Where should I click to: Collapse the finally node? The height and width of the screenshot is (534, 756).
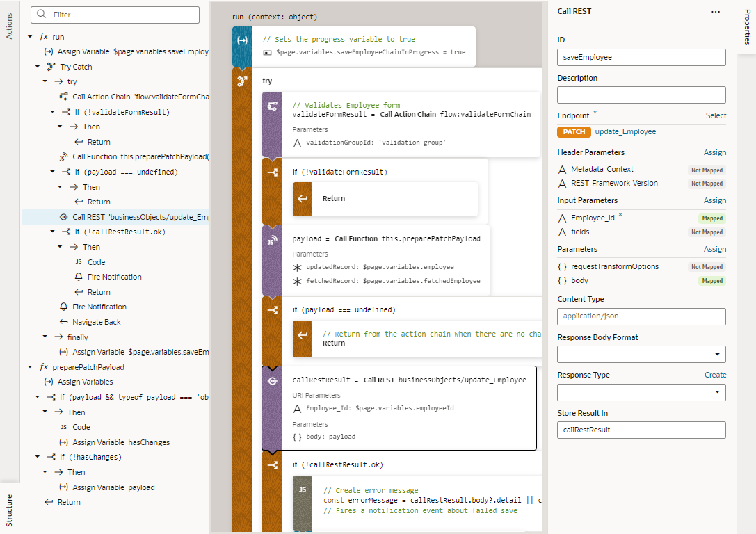pos(45,337)
